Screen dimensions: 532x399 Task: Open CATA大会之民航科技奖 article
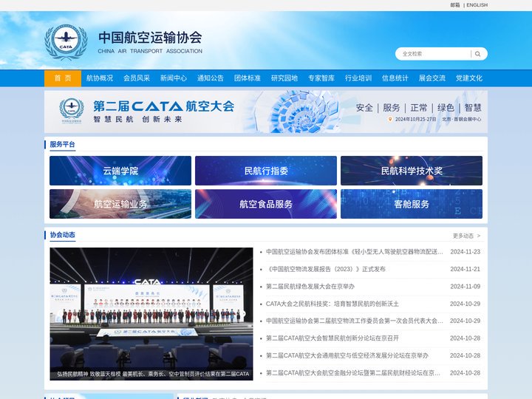pyautogui.click(x=332, y=304)
